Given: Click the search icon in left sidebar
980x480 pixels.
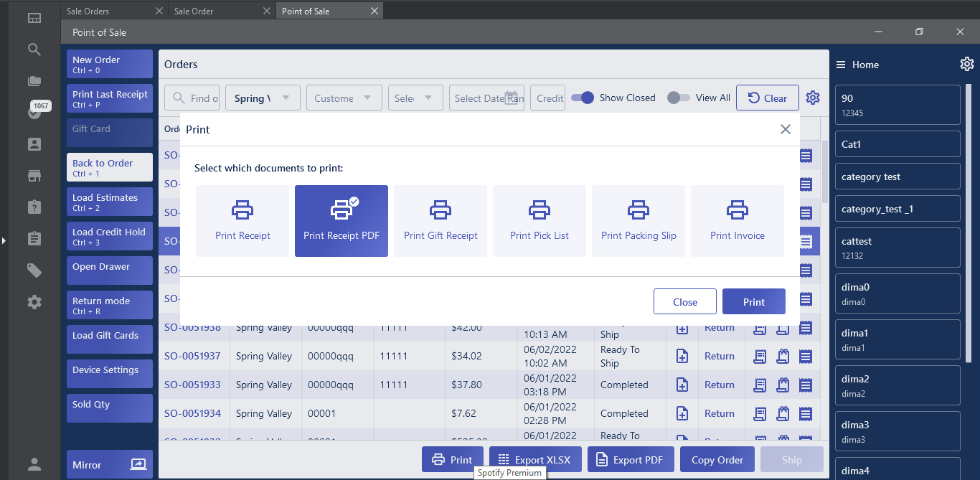Looking at the screenshot, I should (34, 50).
